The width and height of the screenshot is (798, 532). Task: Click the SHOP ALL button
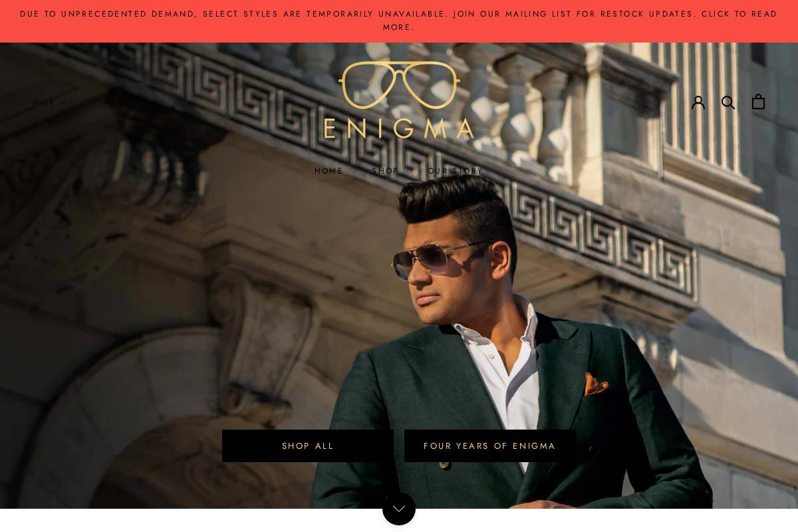pyautogui.click(x=307, y=446)
